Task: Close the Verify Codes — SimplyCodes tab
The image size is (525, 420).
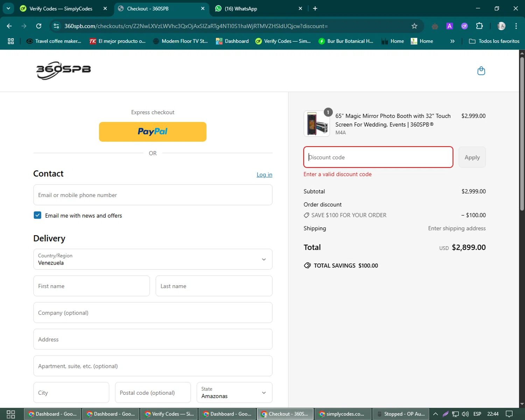Action: 105,8
